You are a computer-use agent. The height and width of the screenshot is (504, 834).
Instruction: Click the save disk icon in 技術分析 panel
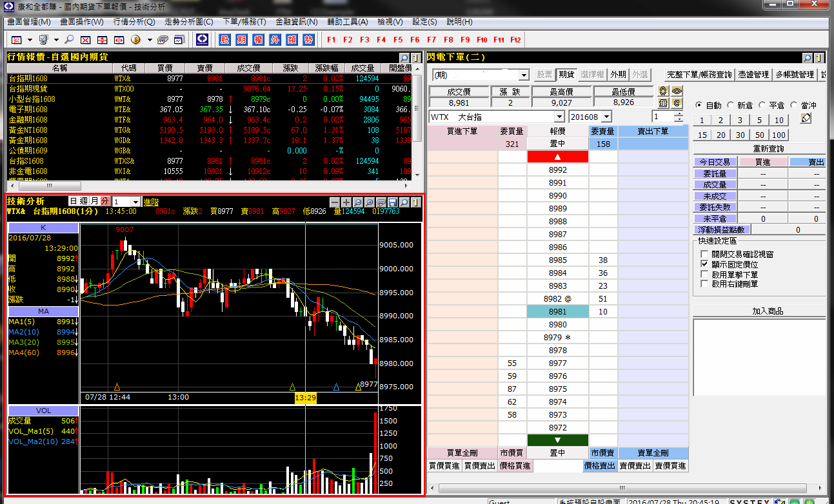pos(393,202)
